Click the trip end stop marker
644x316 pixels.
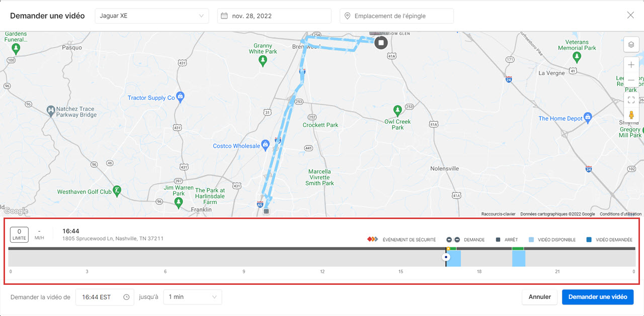(381, 42)
